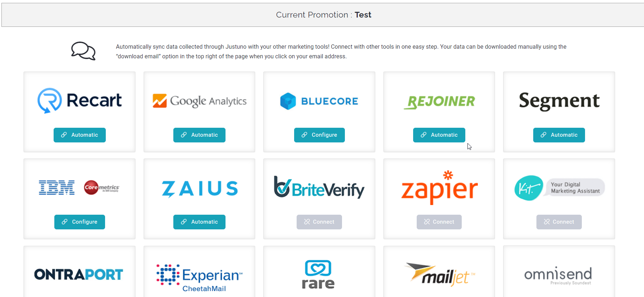Viewport: 644px width, 297px height.
Task: Click the Zaius logo
Action: pos(199,188)
